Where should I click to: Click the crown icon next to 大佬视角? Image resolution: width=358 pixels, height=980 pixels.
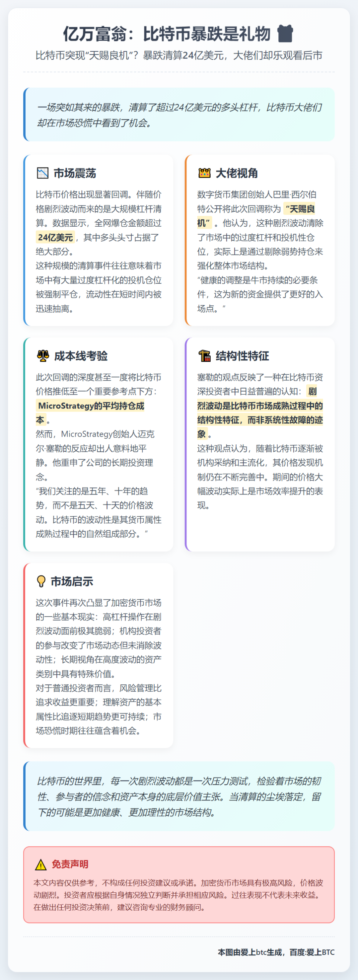(x=204, y=173)
